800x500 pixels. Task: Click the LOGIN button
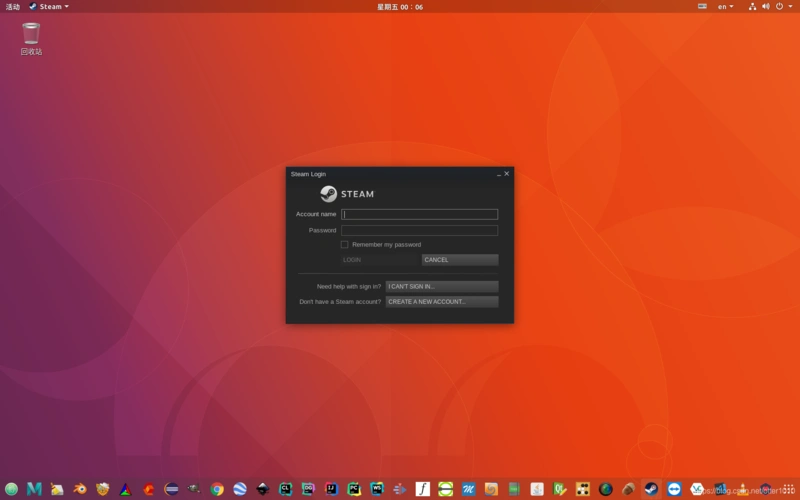click(x=379, y=260)
